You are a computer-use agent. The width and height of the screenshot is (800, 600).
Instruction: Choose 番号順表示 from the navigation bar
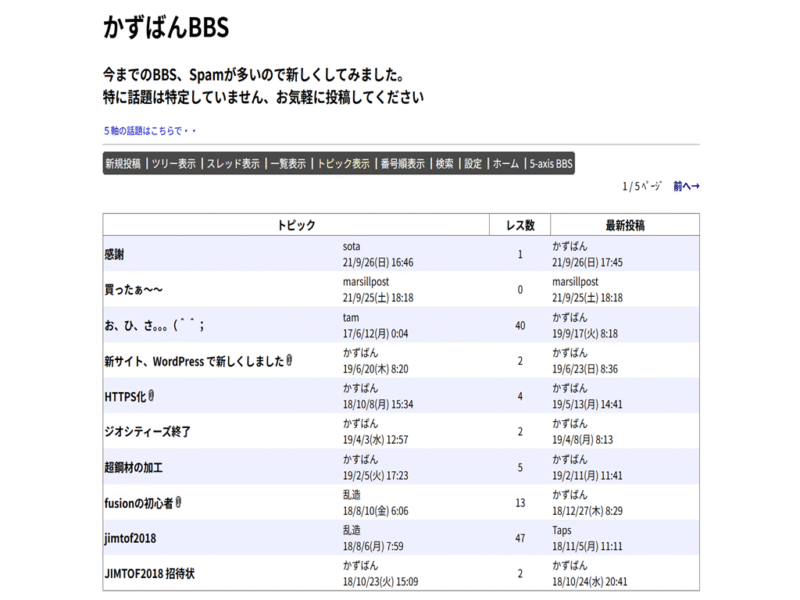[x=402, y=164]
